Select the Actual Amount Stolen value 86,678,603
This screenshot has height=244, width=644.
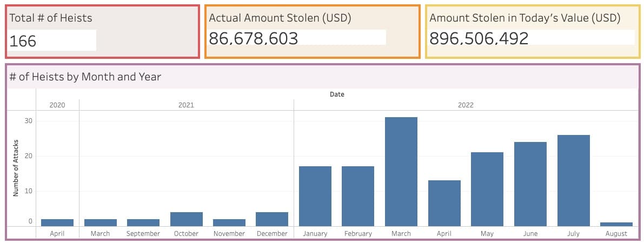pos(254,38)
